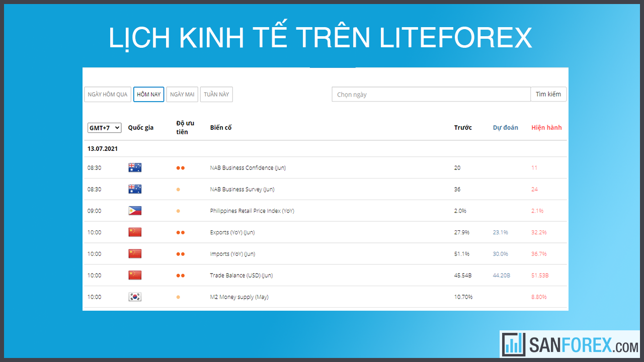Click actual value 36.7%
The height and width of the screenshot is (362, 644).
539,254
